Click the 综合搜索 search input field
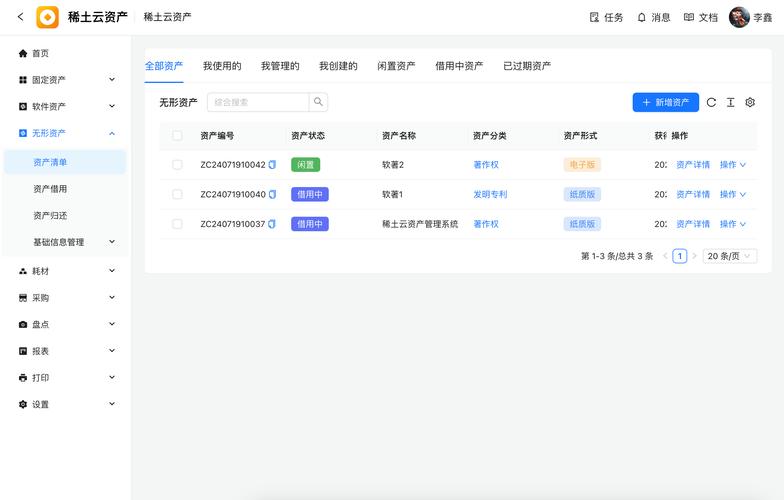The image size is (784, 500). click(257, 102)
